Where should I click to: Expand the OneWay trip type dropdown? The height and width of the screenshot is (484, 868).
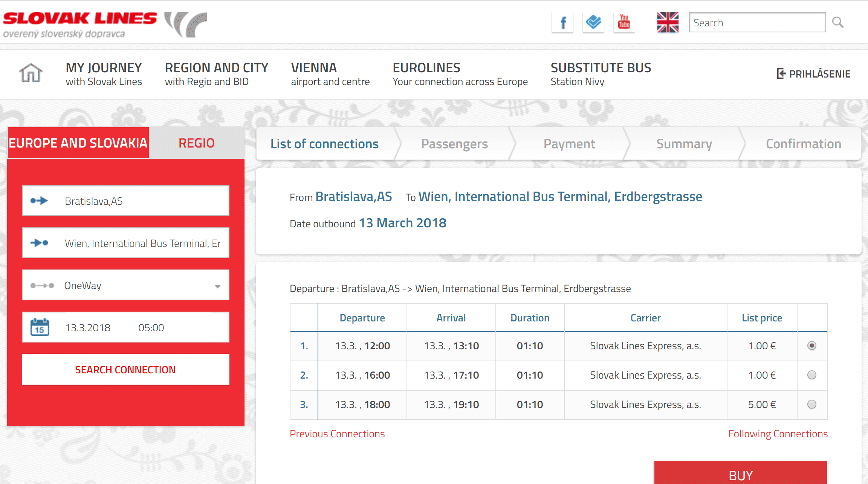[222, 285]
